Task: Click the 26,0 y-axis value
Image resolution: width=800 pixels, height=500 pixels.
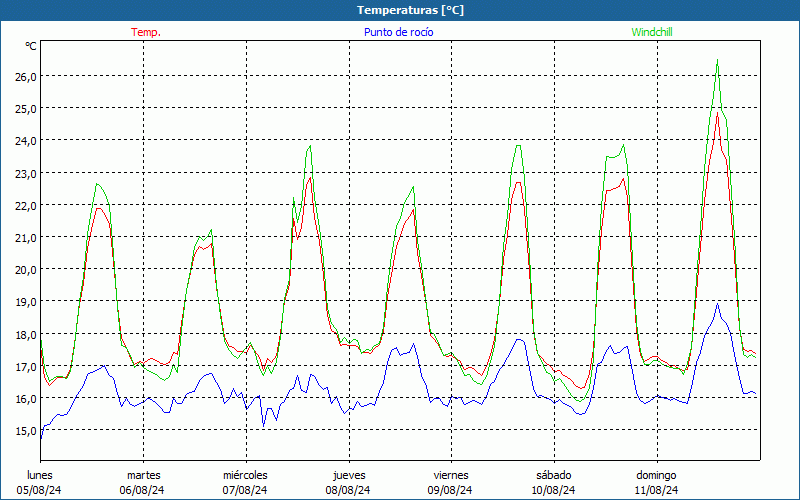Action: tap(25, 76)
